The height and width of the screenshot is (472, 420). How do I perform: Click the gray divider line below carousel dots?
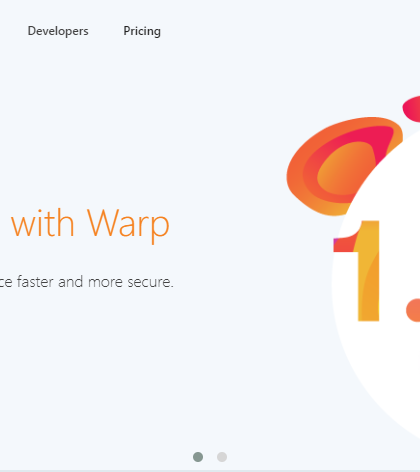pyautogui.click(x=210, y=471)
